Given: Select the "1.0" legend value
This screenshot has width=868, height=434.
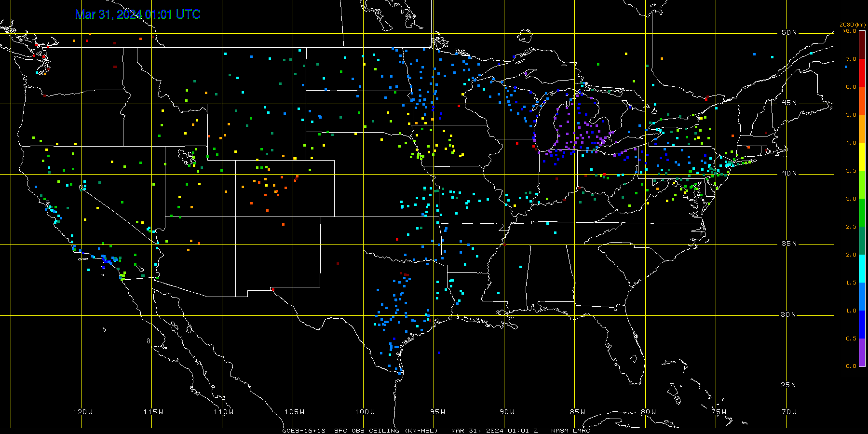Looking at the screenshot, I should coord(851,311).
